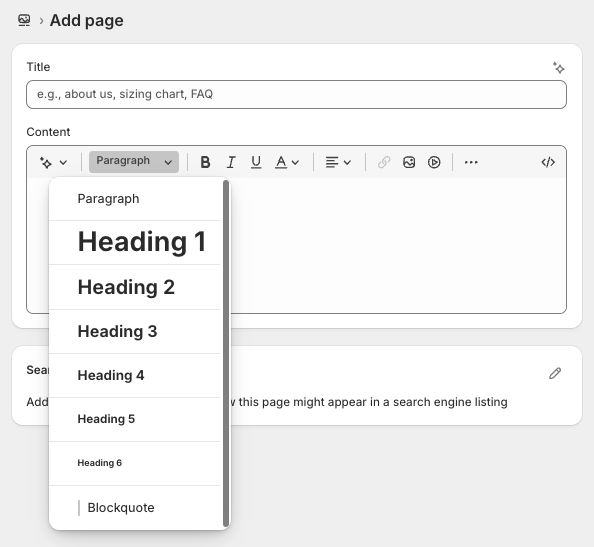Edit search engine listing with pencil icon

pyautogui.click(x=555, y=373)
